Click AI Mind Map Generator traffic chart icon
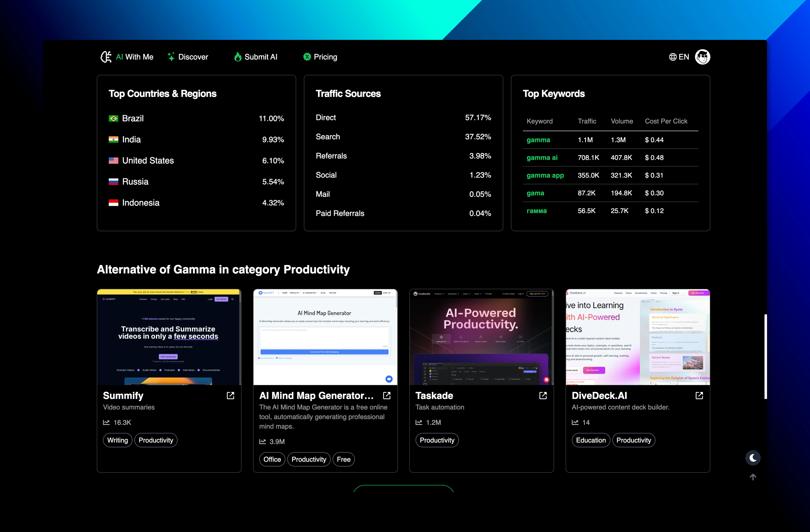Viewport: 810px width, 532px height. click(x=263, y=441)
